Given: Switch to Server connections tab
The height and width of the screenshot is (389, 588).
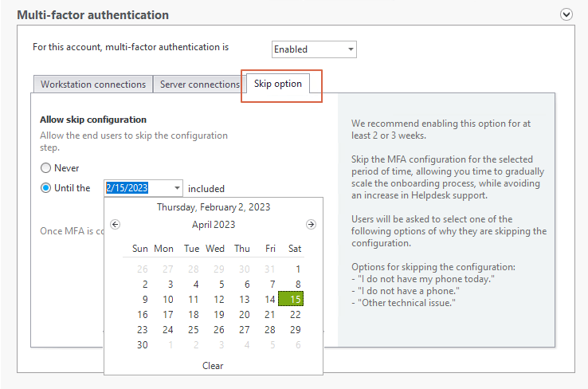Looking at the screenshot, I should click(x=200, y=84).
